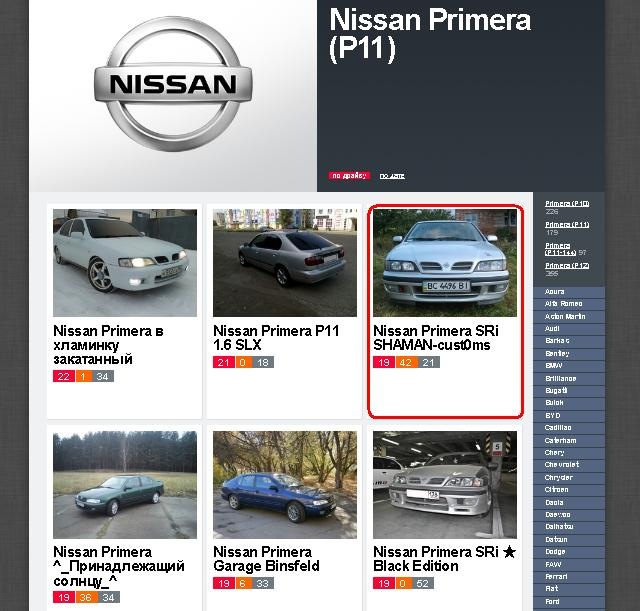Open title 'Nissan Primera ^_Принадлежащий солнцу_^'
Viewport: 640px width, 611px height.
pos(119,566)
